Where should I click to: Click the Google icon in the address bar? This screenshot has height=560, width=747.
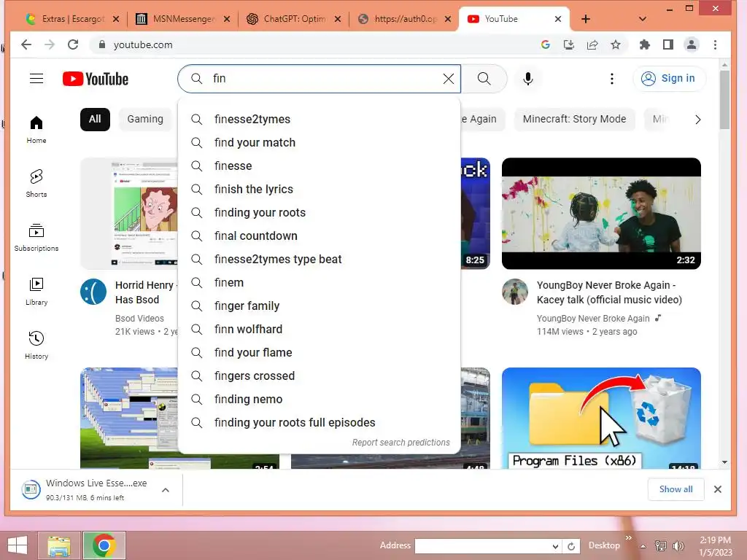pyautogui.click(x=546, y=44)
